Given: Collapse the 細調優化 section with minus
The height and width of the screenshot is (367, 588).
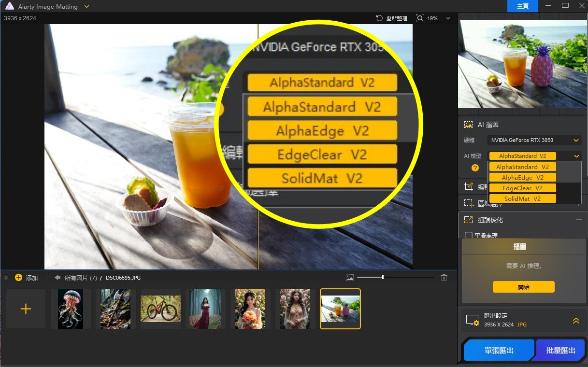Looking at the screenshot, I should (x=578, y=220).
